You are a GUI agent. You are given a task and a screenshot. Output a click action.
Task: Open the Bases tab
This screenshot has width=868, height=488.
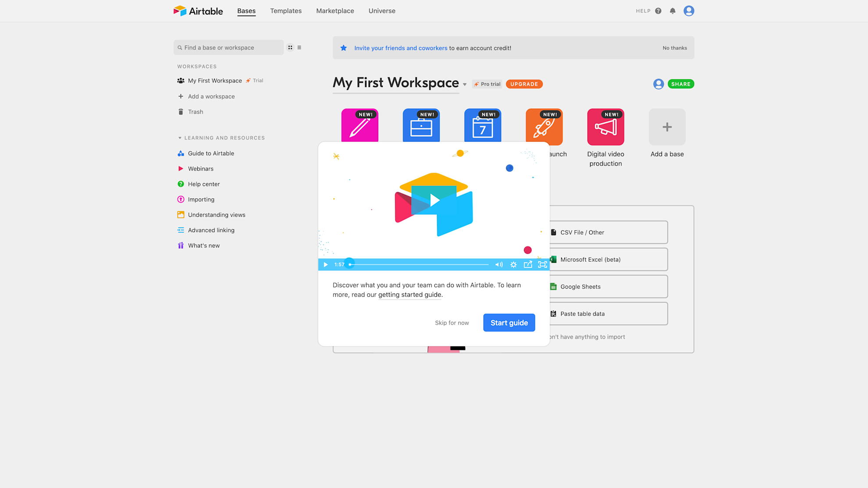246,11
